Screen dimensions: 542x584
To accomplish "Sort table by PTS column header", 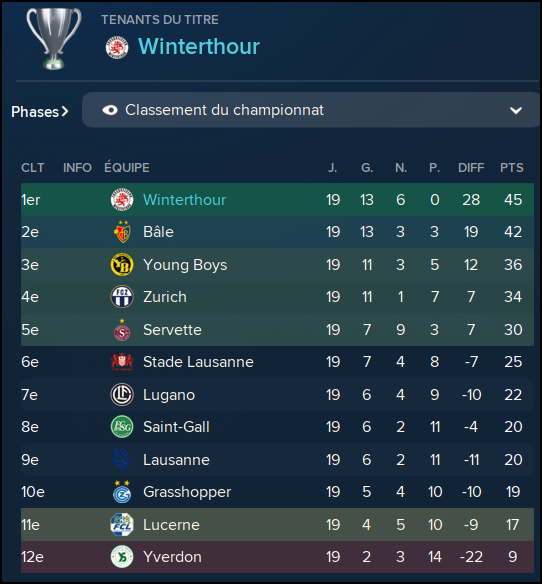I will point(512,168).
